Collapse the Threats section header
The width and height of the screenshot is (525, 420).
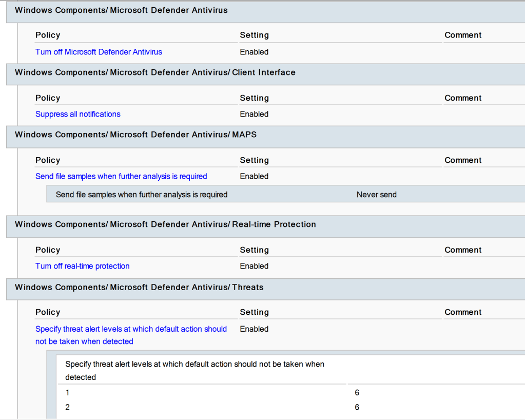pos(139,287)
